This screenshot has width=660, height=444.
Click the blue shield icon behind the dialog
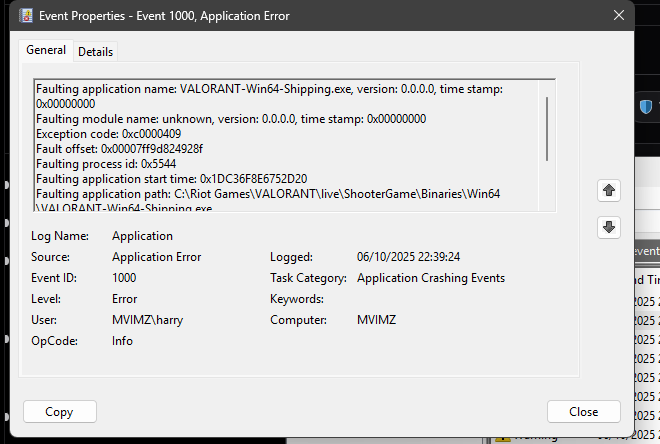pyautogui.click(x=646, y=106)
